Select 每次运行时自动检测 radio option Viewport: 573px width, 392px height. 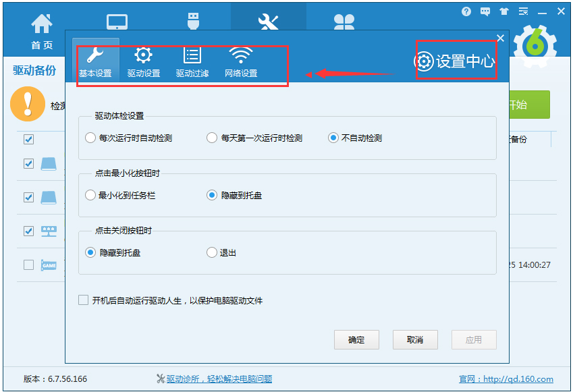click(x=90, y=138)
